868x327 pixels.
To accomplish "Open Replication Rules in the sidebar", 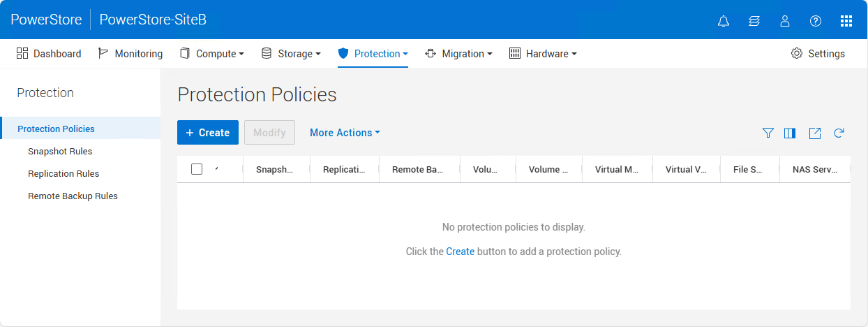I will (63, 173).
